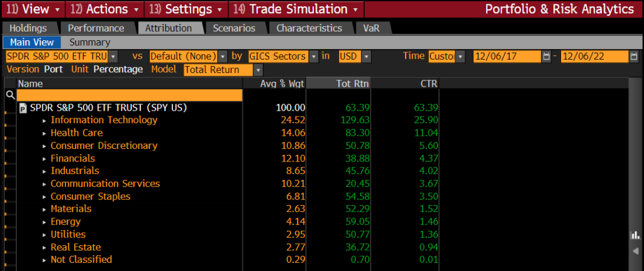644x271 pixels.
Task: Click the collapse arrow at right edge
Action: tap(636, 251)
